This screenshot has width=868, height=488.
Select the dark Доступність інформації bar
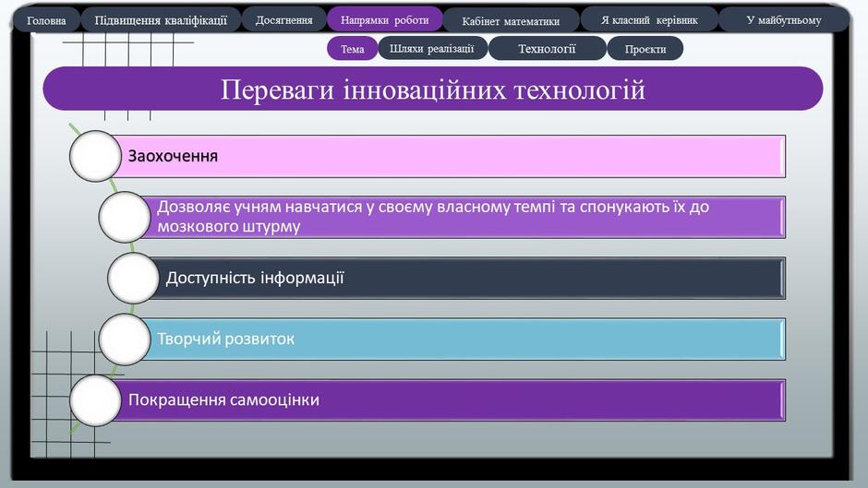pos(468,278)
